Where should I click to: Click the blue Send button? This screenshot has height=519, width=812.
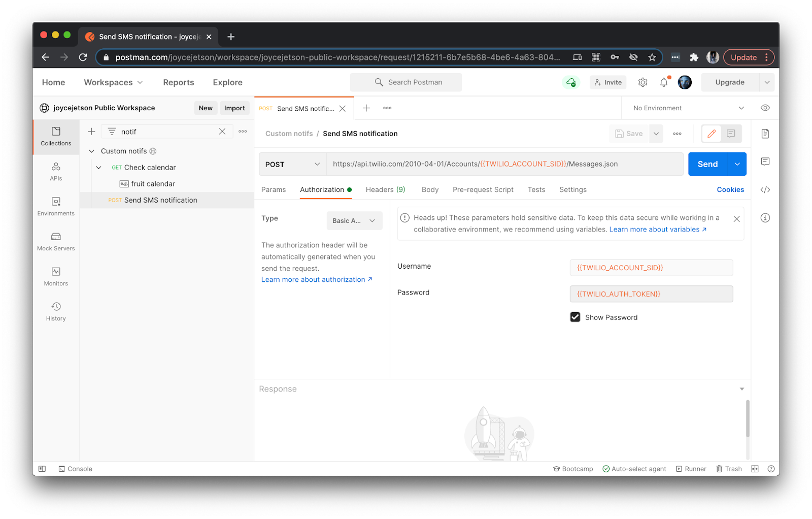(x=707, y=164)
